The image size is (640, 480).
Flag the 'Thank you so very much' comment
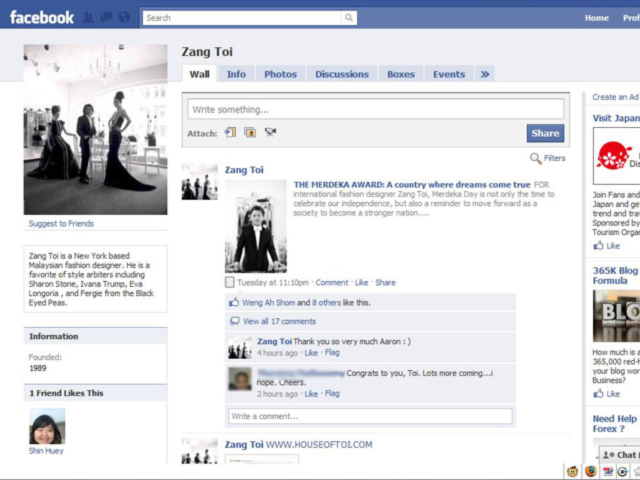click(x=332, y=352)
